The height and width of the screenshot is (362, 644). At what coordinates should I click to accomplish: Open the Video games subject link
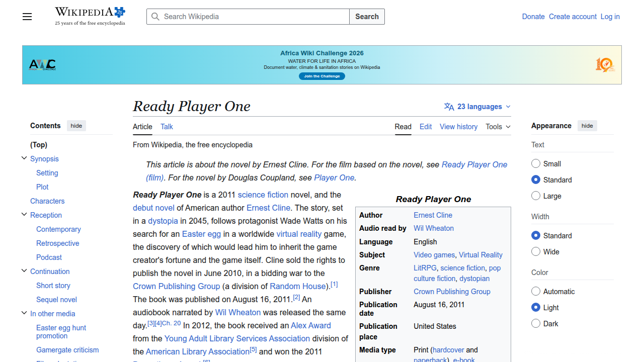(434, 255)
